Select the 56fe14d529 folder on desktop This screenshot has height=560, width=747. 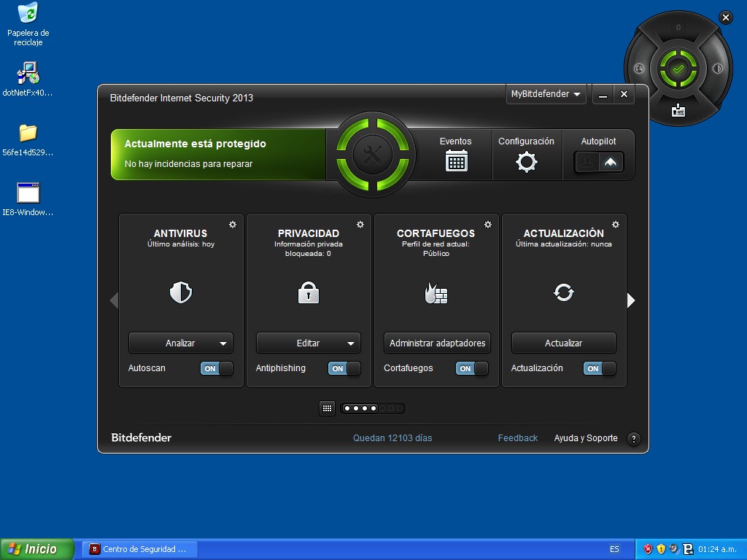pos(28,140)
